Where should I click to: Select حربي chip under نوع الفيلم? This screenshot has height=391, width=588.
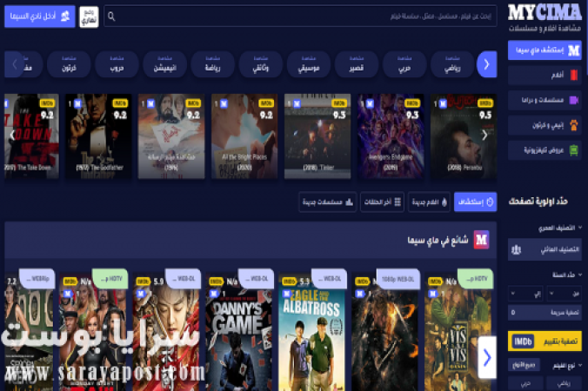(525, 383)
